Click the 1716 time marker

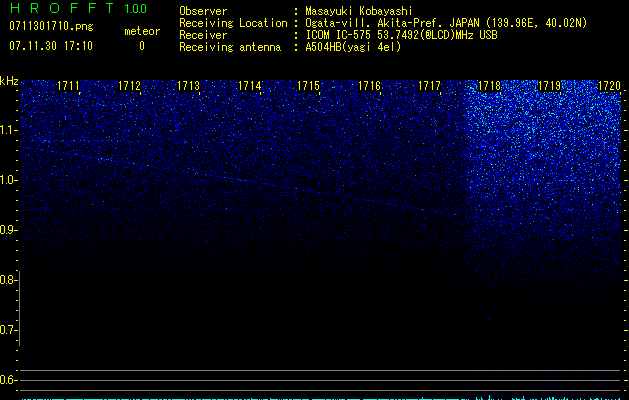pos(369,85)
